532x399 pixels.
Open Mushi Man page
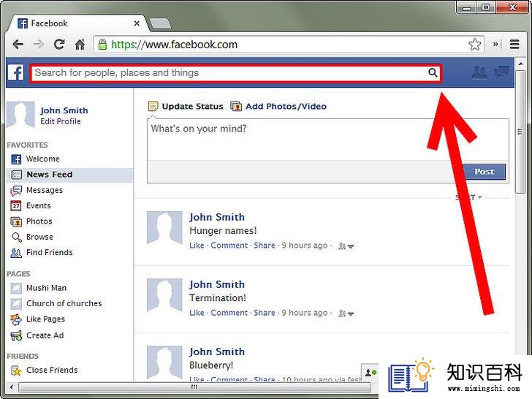[46, 288]
